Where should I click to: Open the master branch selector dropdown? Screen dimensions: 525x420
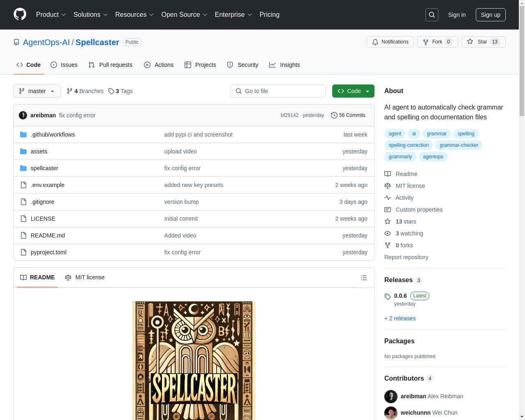pyautogui.click(x=37, y=91)
